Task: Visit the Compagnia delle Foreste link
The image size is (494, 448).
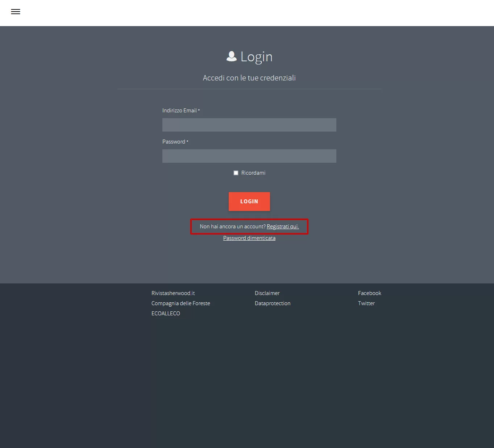Action: pos(180,303)
